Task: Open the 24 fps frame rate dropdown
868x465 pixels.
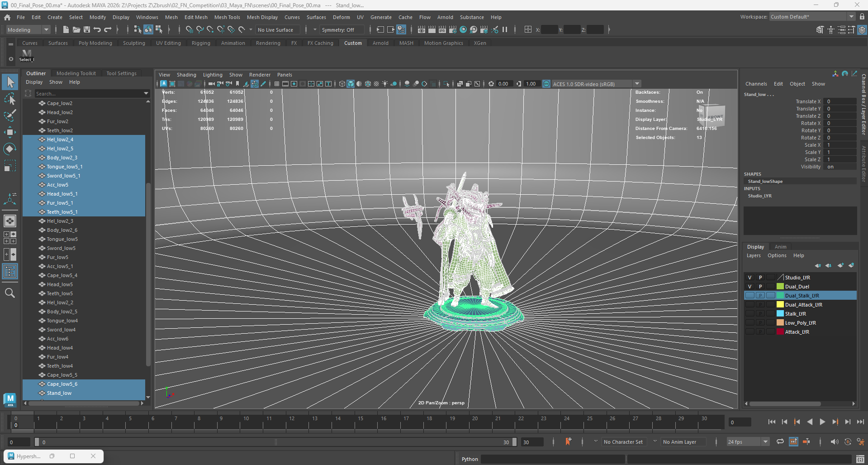Action: tap(765, 442)
